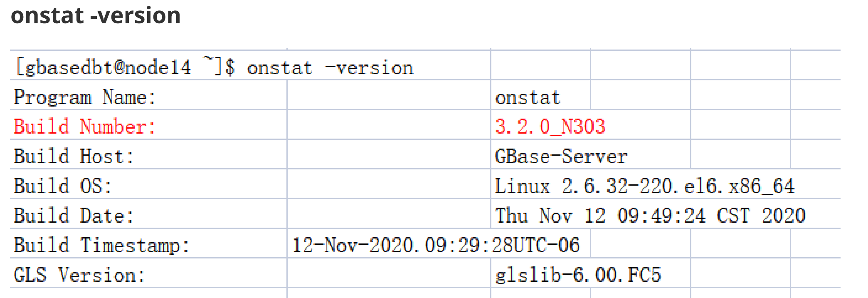Click the "onstat" program name value
Image resolution: width=868 pixels, height=298 pixels.
[528, 98]
